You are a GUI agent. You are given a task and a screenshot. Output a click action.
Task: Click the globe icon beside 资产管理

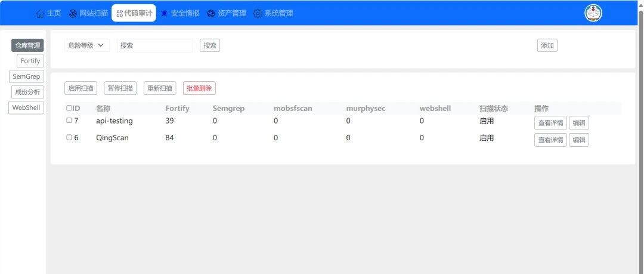pos(211,14)
